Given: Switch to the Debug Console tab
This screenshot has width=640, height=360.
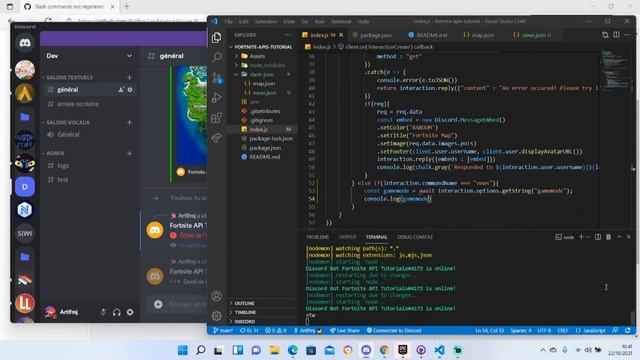Looking at the screenshot, I should coord(415,237).
